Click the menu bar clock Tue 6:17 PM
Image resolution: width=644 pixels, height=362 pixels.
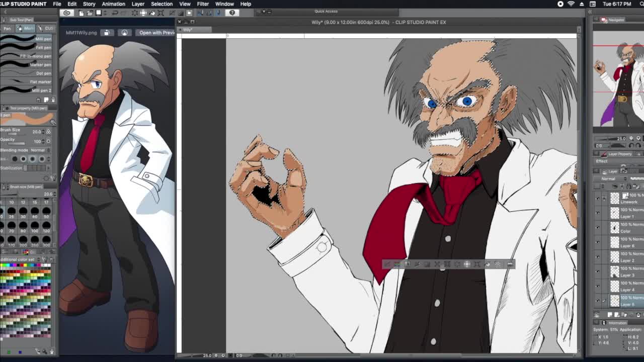[x=616, y=4]
